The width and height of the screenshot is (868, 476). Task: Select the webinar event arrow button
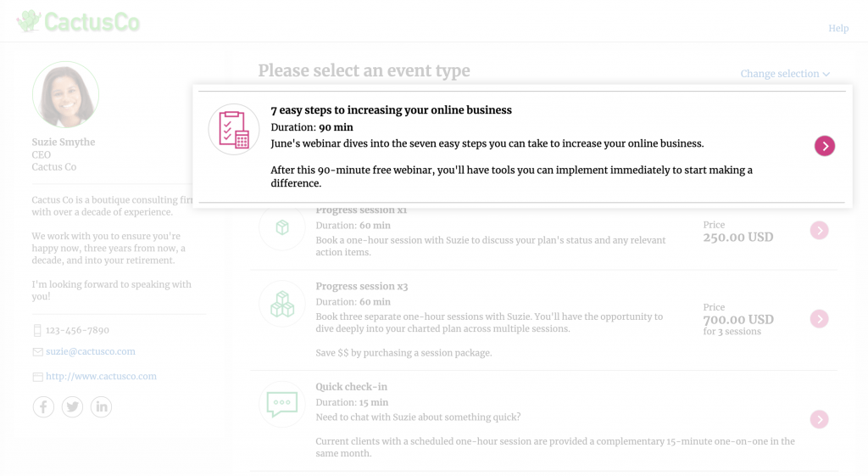825,146
